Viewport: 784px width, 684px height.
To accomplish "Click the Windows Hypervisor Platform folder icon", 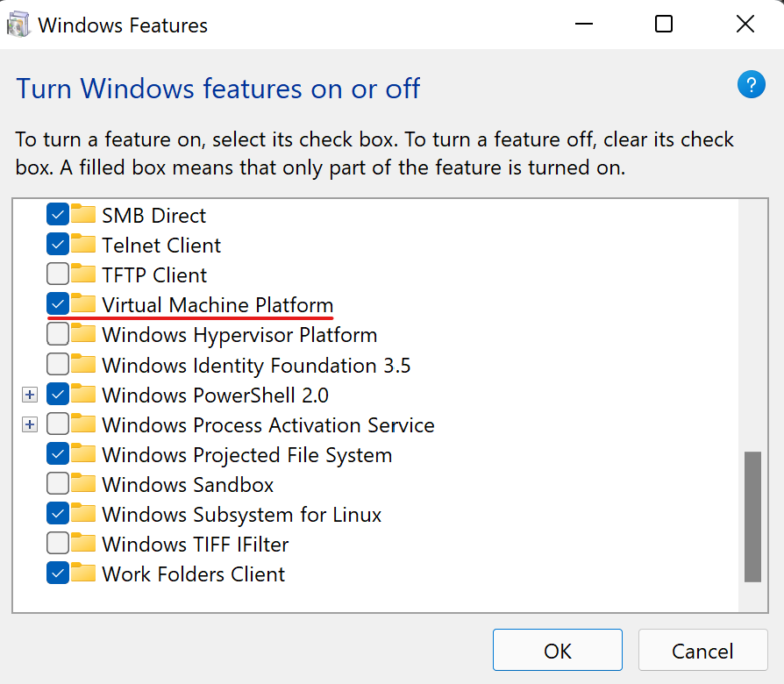I will [x=83, y=333].
